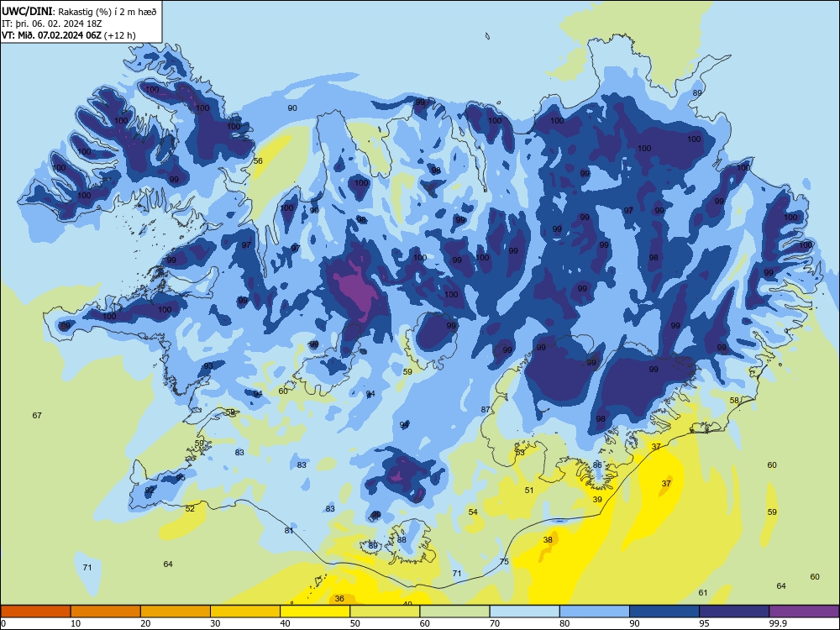Click the "38" humidity value on the map
Viewport: 840px width, 630px height.
[548, 539]
